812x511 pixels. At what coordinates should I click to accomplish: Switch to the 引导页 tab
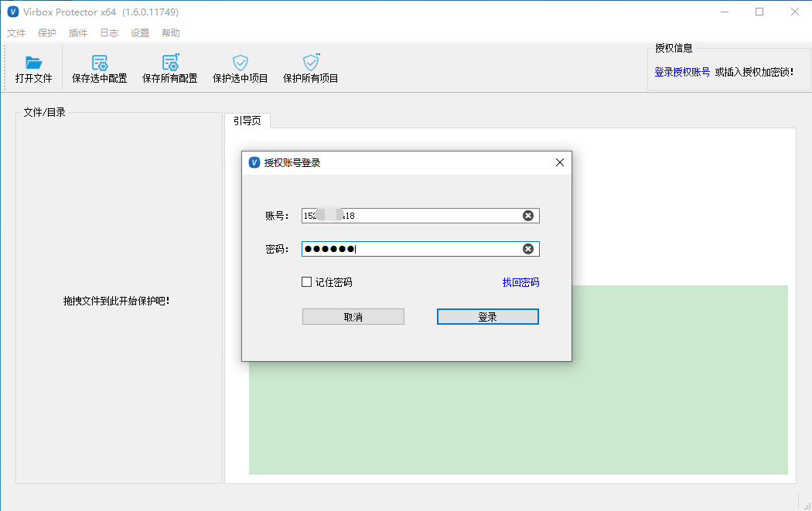click(x=247, y=121)
